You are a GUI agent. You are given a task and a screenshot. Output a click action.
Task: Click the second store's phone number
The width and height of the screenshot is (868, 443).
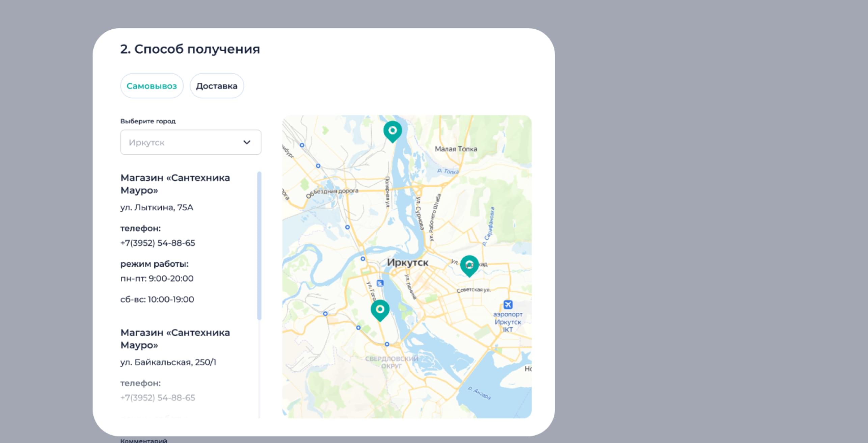[158, 397]
